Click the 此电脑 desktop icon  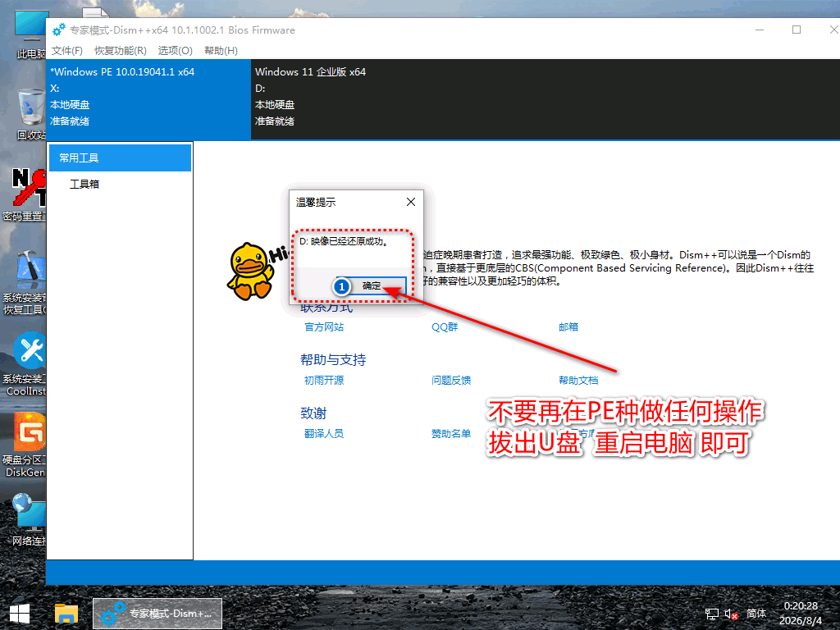(30, 33)
